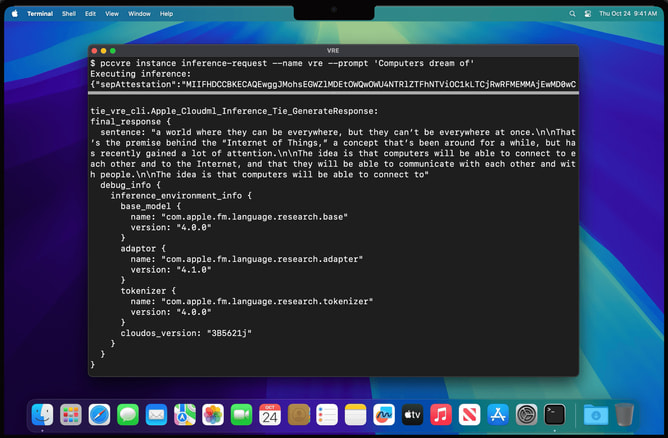
Task: Open Launchpad in the dock
Action: [x=71, y=415]
